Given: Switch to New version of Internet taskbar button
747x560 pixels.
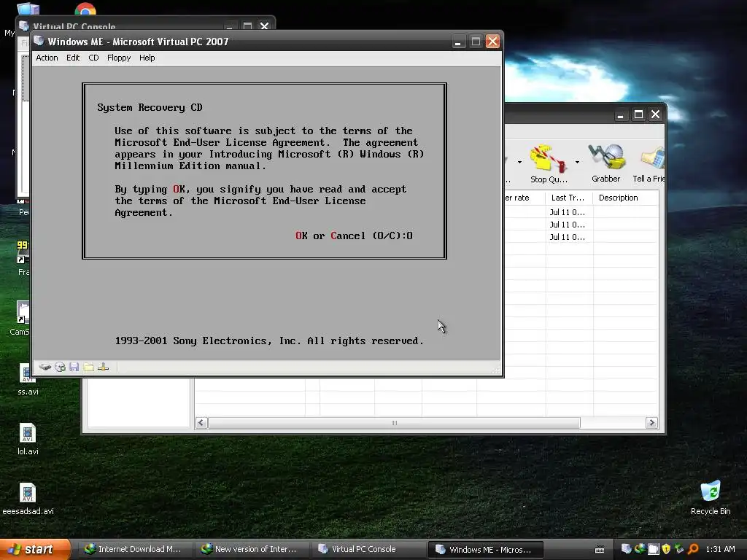Looking at the screenshot, I should click(251, 550).
